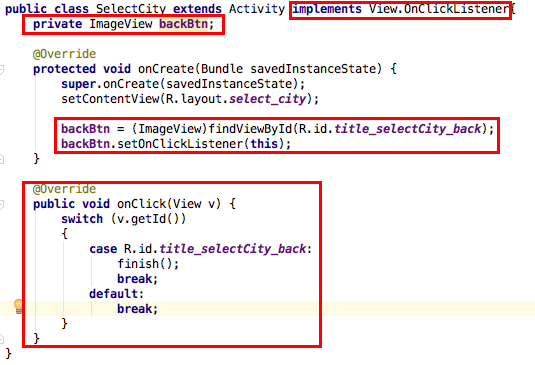Viewport: 535px width, 365px height.
Task: Click the onCreate closing-brace fold marker
Action: click(1, 159)
